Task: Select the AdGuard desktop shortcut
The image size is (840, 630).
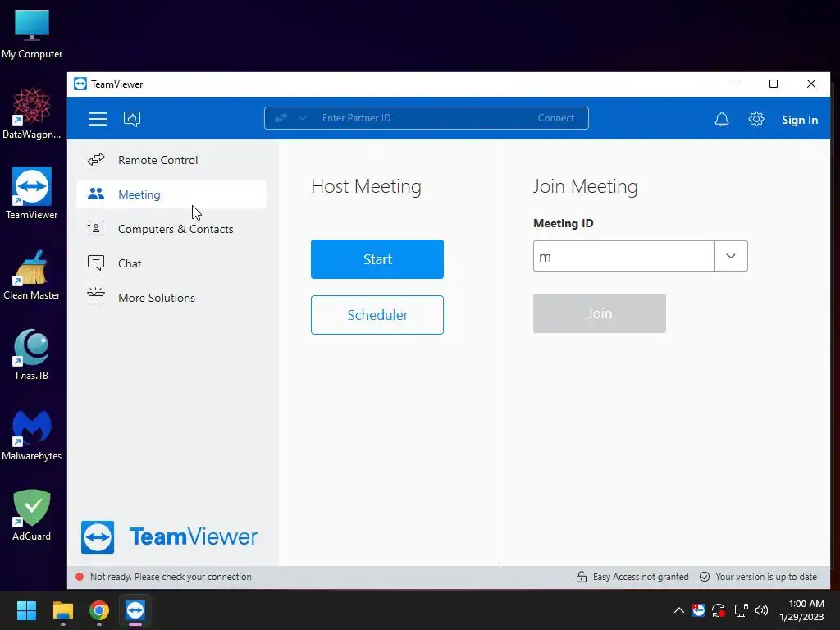Action: click(32, 515)
